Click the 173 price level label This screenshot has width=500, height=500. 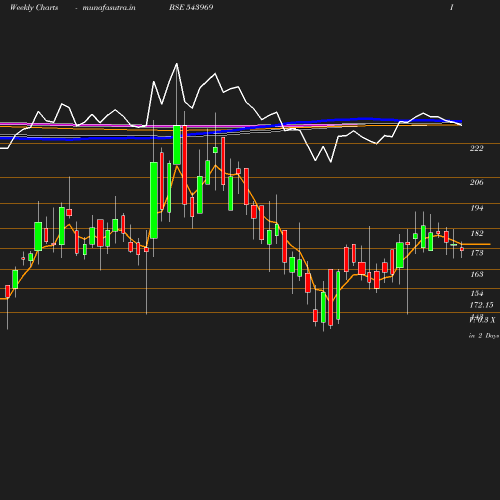[x=477, y=253]
